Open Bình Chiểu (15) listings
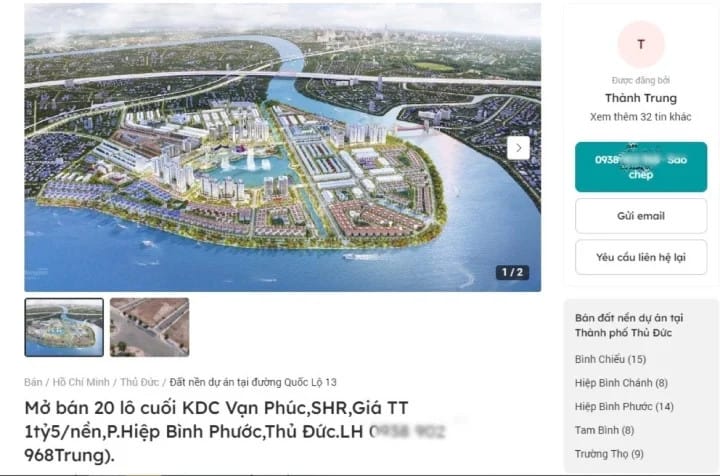The height and width of the screenshot is (476, 720). (x=610, y=359)
